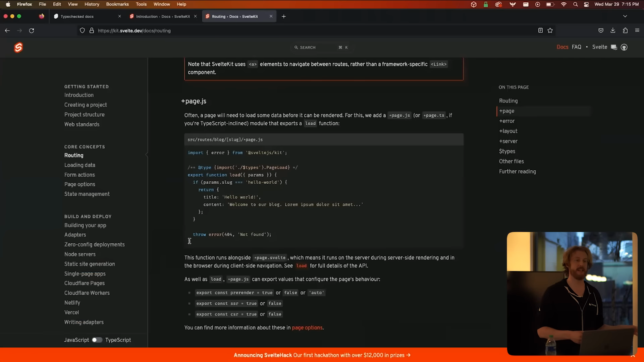644x362 pixels.
Task: Bookmark this page with the star icon
Action: tap(550, 31)
